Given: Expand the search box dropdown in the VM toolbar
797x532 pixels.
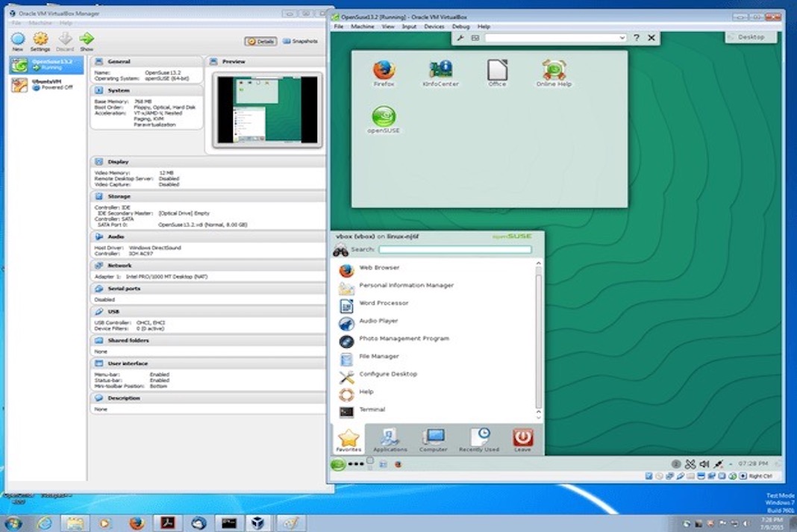Looking at the screenshot, I should pyautogui.click(x=622, y=37).
